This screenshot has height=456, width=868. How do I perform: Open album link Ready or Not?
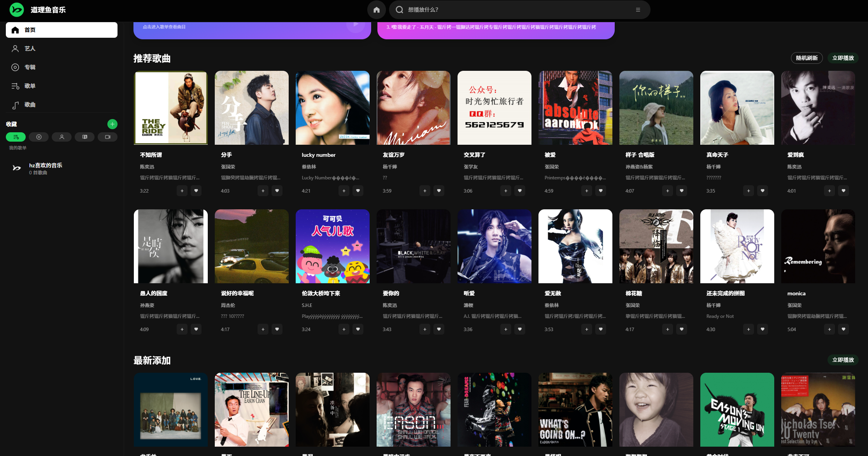click(720, 316)
